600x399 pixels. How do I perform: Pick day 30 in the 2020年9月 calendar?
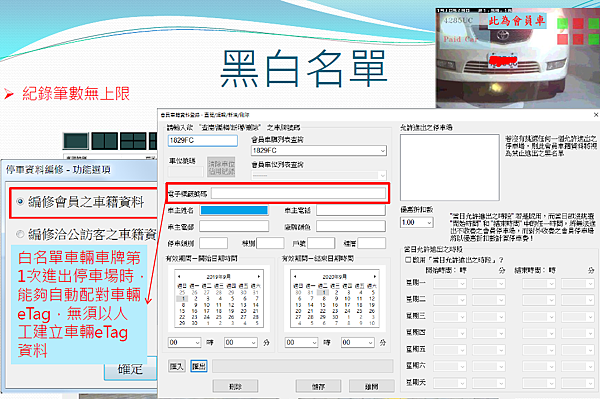[335, 317]
